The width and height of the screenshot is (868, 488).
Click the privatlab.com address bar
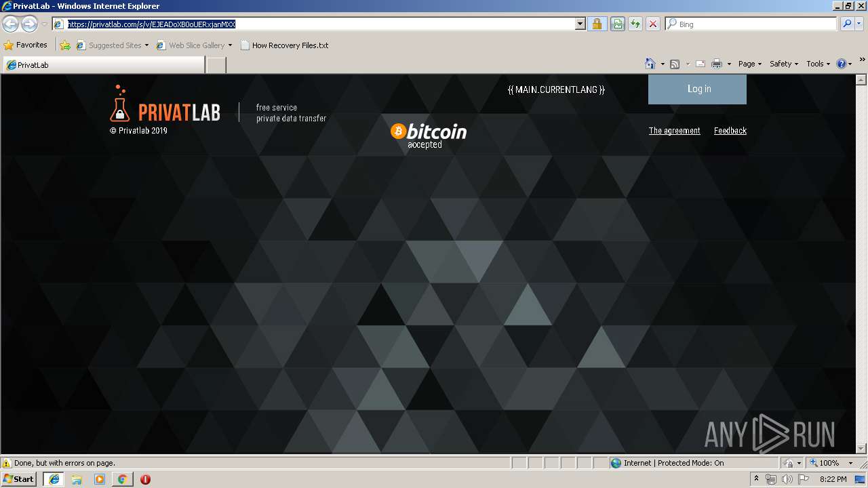click(313, 24)
